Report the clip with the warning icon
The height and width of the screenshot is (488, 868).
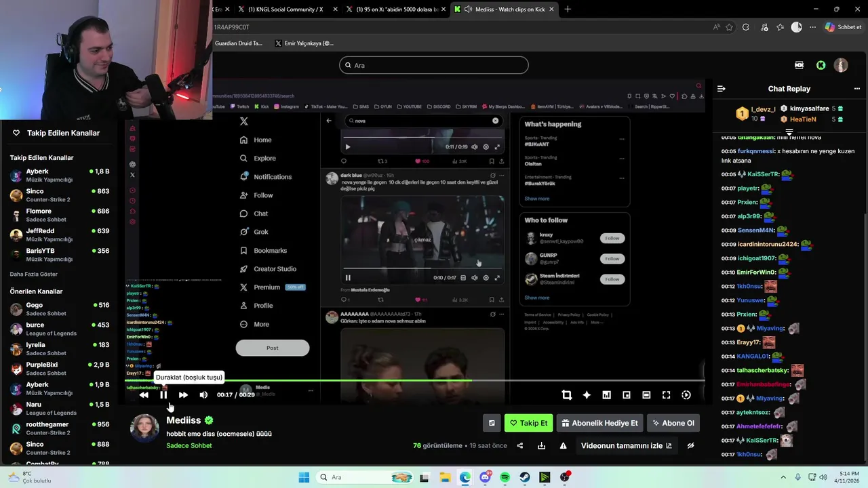563,445
